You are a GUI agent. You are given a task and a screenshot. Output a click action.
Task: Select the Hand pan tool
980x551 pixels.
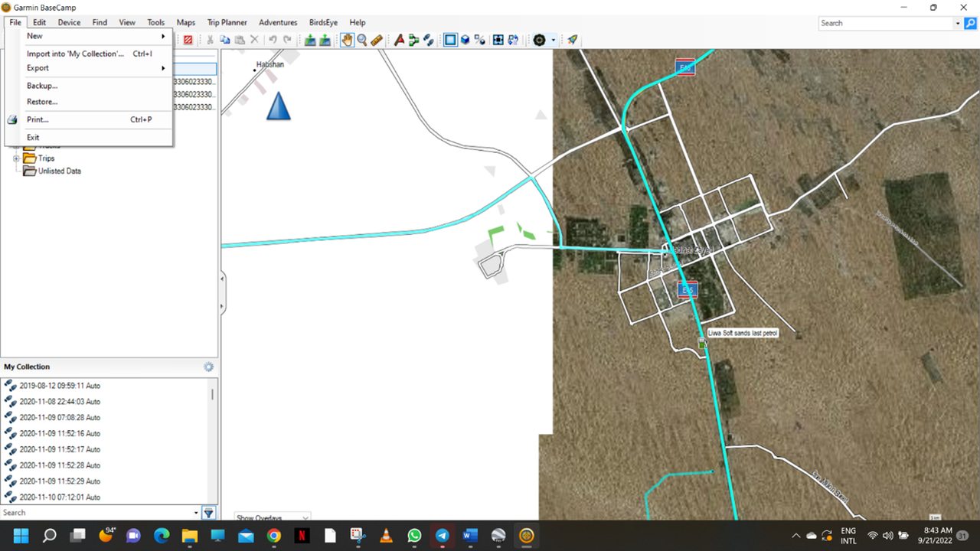[347, 40]
